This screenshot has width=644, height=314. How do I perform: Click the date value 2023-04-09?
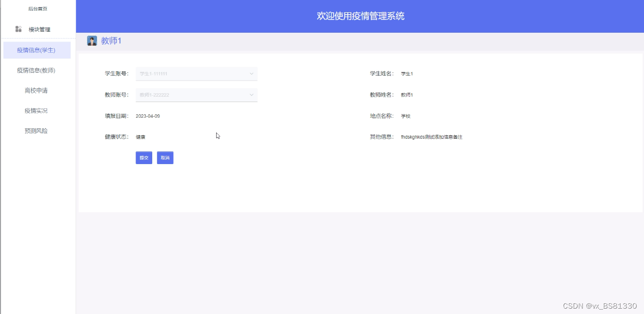(x=148, y=116)
